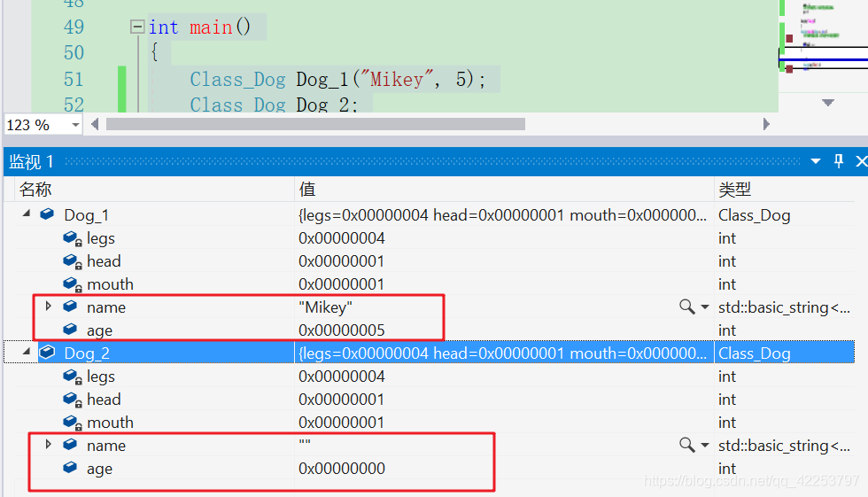Click the empty "" value of Dog_2 name
This screenshot has width=868, height=497.
point(305,443)
